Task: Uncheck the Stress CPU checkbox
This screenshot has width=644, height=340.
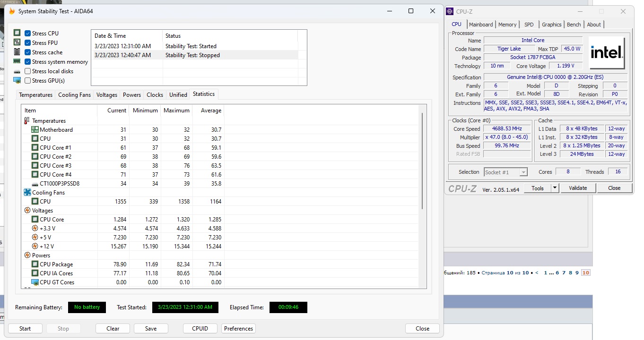Action: 28,34
